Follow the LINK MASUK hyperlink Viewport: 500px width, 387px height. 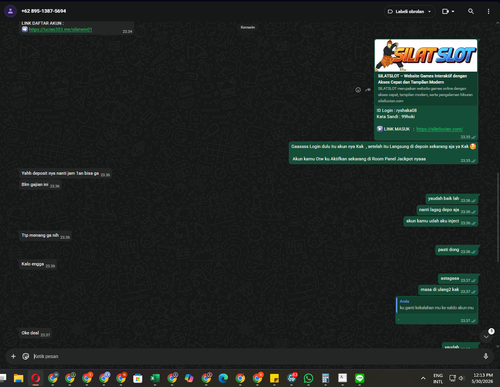439,129
